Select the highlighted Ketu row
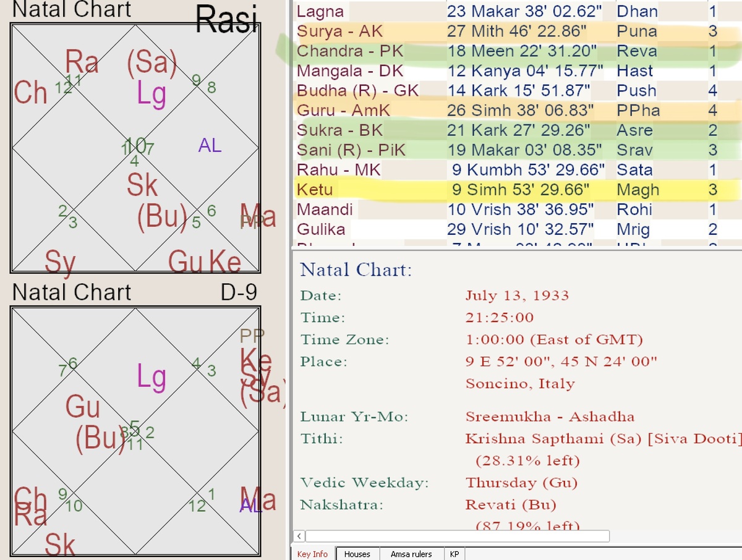This screenshot has height=560, width=742. click(x=516, y=189)
